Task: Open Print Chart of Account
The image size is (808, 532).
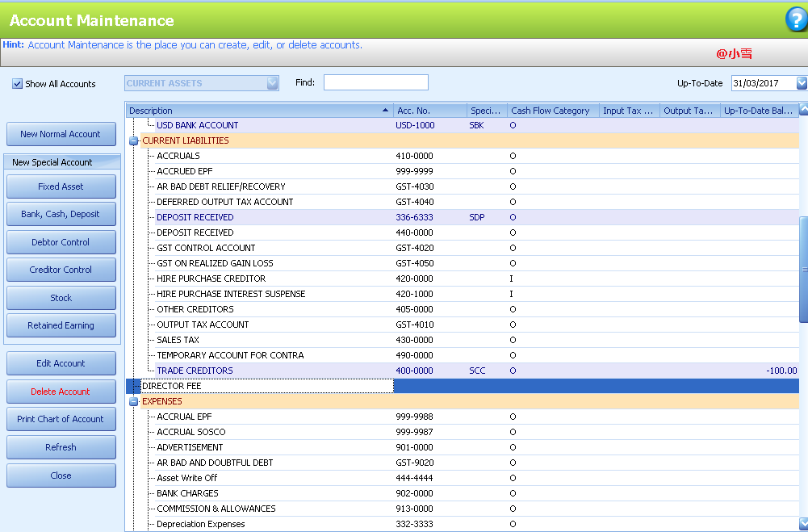Action: point(61,419)
